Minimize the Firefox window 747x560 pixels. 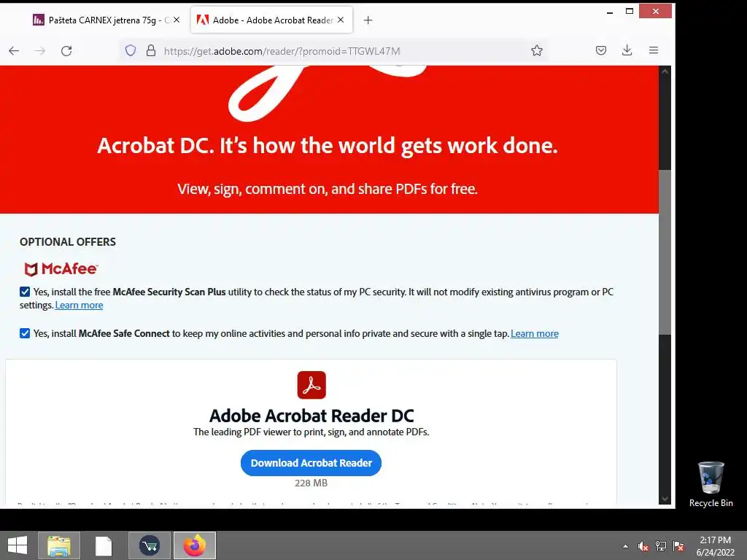point(610,12)
